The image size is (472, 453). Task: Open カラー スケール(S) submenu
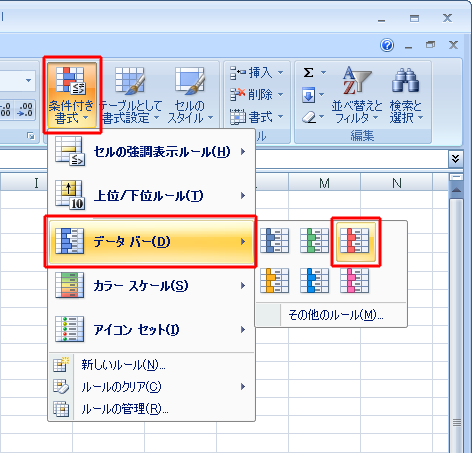click(x=152, y=286)
